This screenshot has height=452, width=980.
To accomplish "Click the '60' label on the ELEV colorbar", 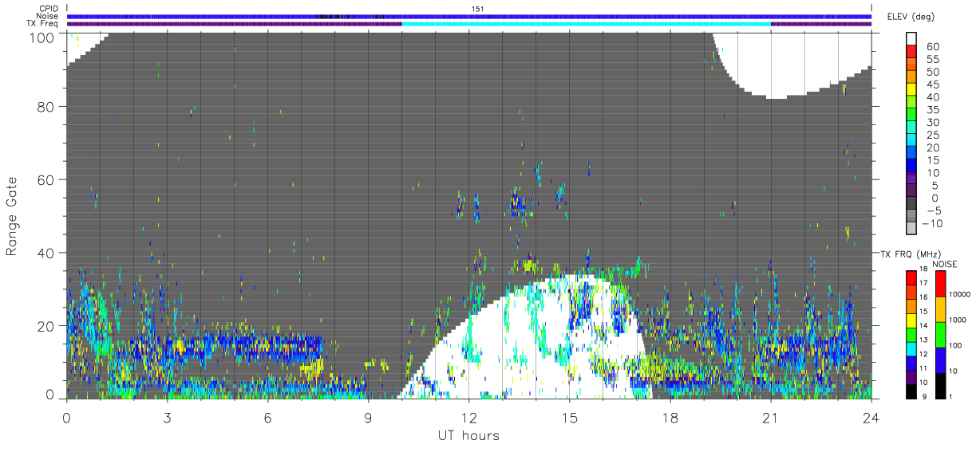I will [933, 46].
